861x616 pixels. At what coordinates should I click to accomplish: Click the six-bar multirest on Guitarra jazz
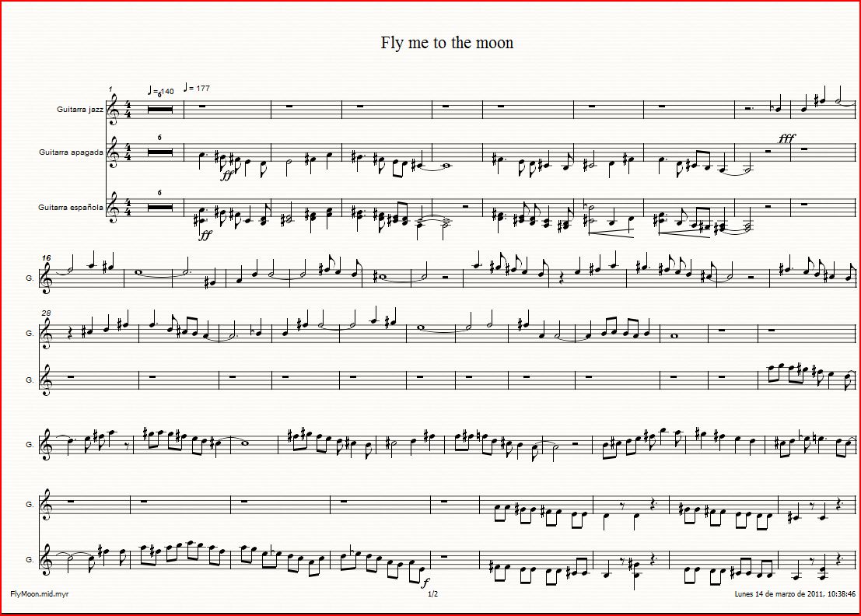pos(160,109)
